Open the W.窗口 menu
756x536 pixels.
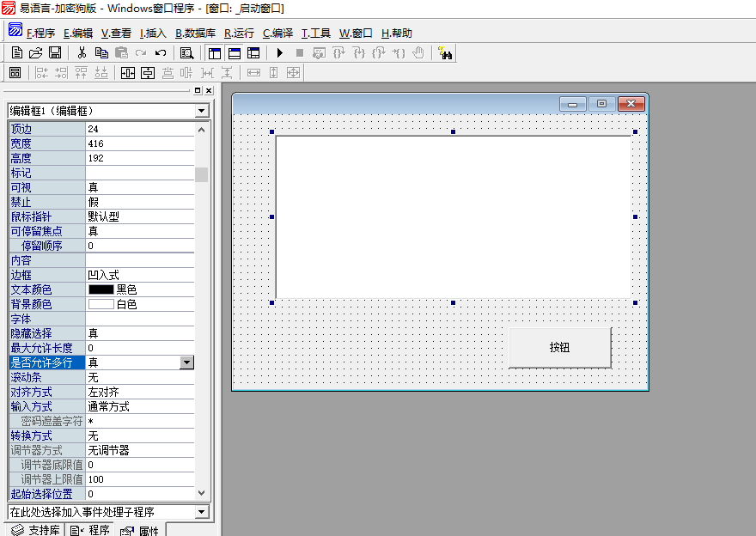pos(356,33)
